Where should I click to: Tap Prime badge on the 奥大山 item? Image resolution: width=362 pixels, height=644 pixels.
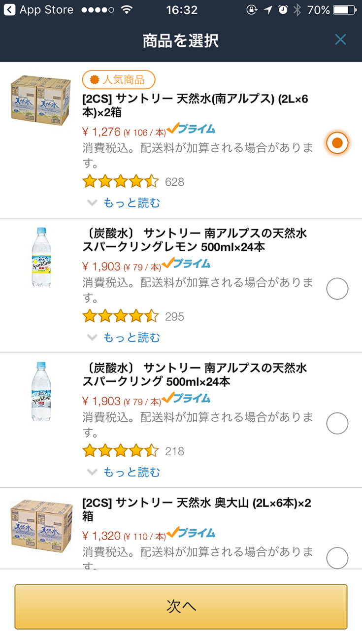191,533
